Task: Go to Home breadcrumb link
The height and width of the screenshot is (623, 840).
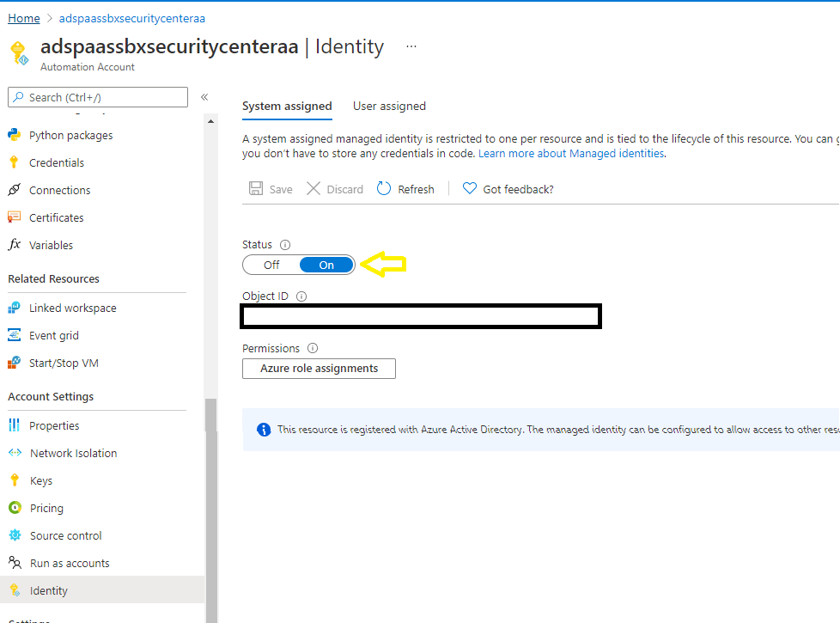Action: coord(23,18)
